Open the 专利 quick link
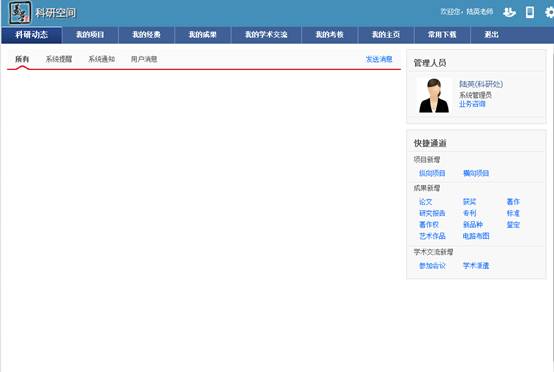 coord(470,213)
